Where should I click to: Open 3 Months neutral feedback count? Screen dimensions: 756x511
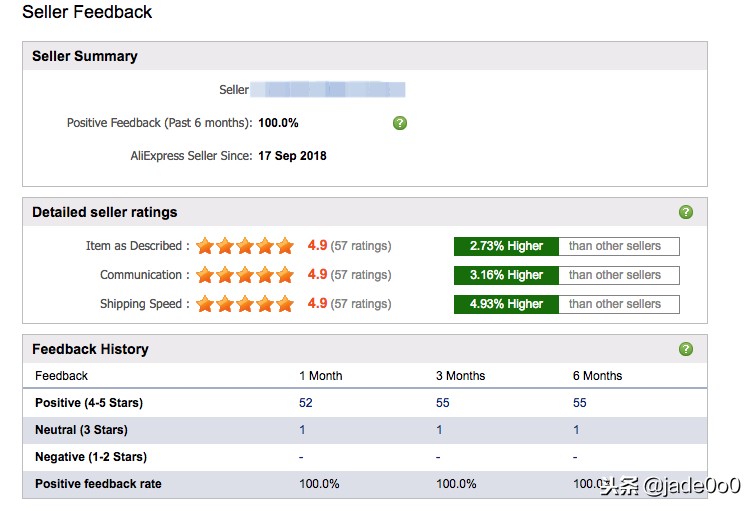click(x=439, y=430)
